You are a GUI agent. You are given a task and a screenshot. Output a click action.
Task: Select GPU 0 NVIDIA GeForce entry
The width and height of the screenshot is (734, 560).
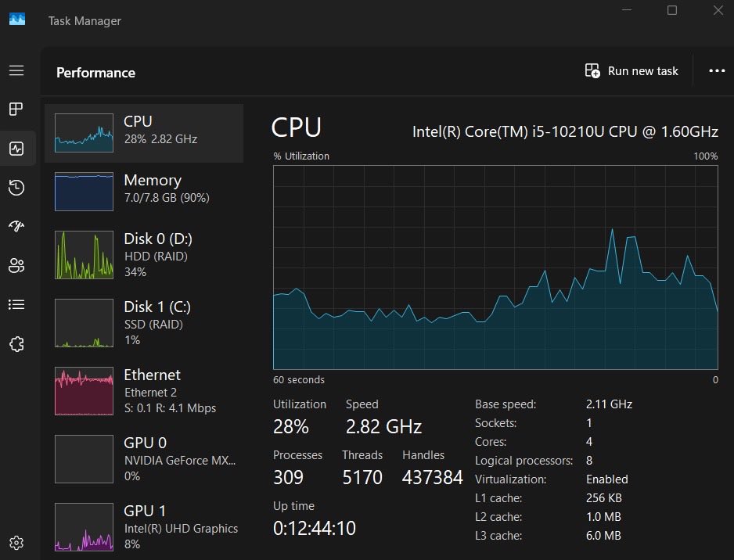[144, 459]
